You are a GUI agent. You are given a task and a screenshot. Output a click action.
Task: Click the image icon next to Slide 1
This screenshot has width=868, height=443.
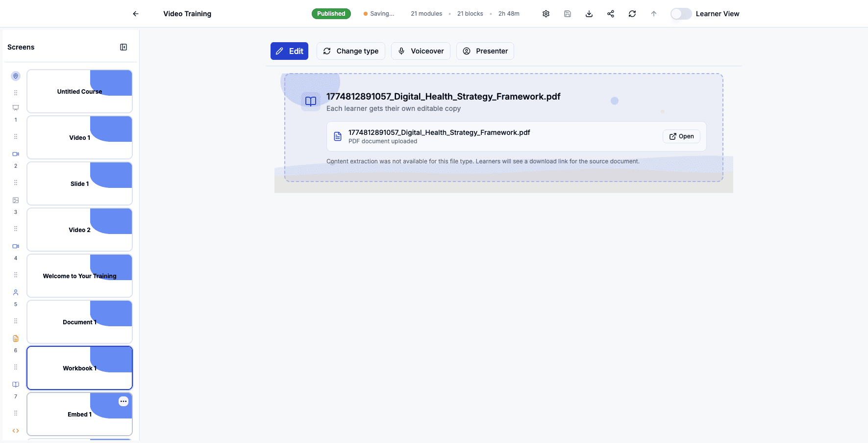point(15,200)
